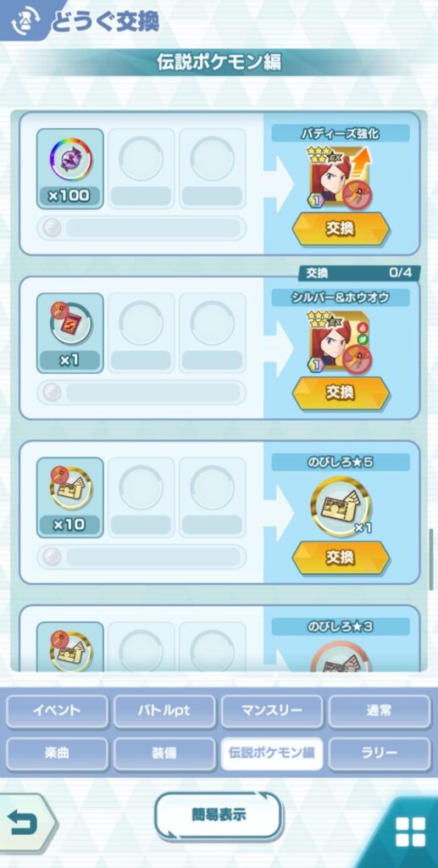Tap the のびしろ★3 silver ticket icon
Viewport: 438px width, 868px height.
coord(340,657)
